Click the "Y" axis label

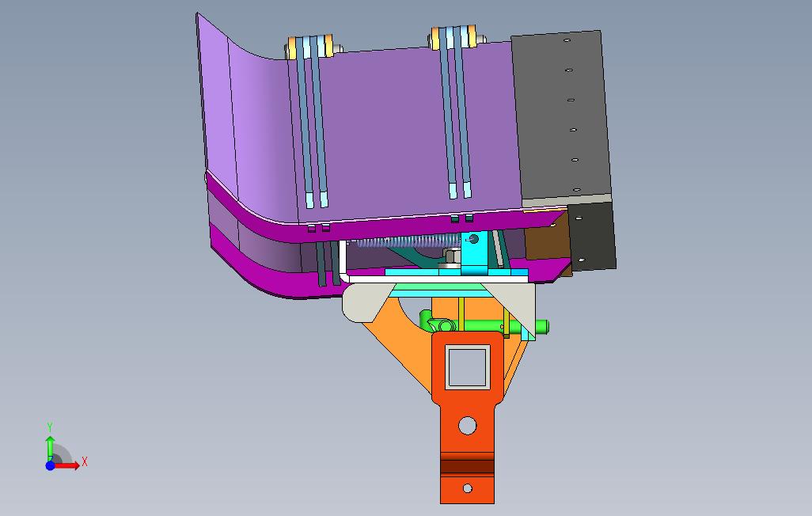tap(50, 427)
